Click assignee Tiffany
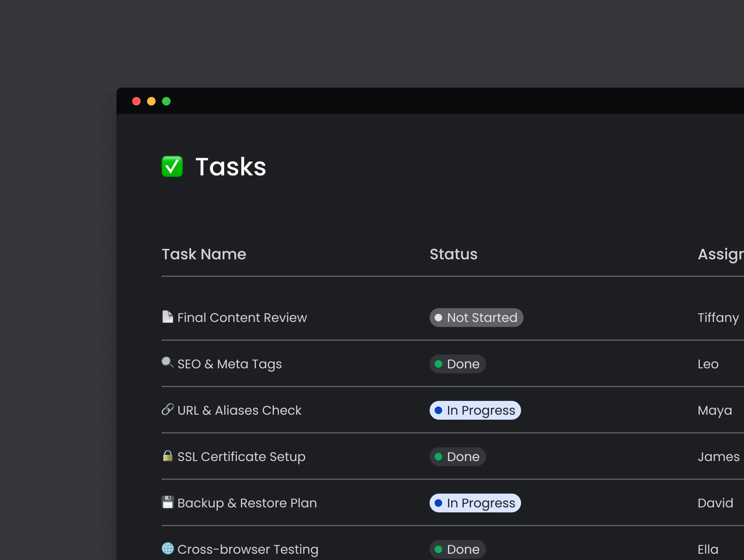744x560 pixels. [718, 318]
